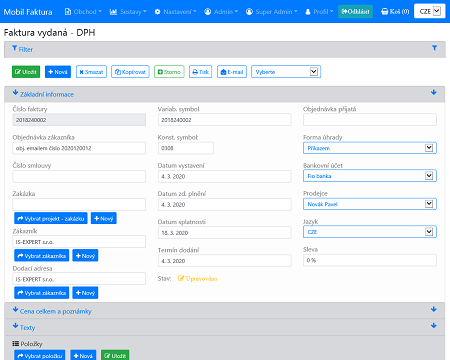This screenshot has width=450, height=360.
Task: Open the Koš (0) cart link
Action: 395,12
